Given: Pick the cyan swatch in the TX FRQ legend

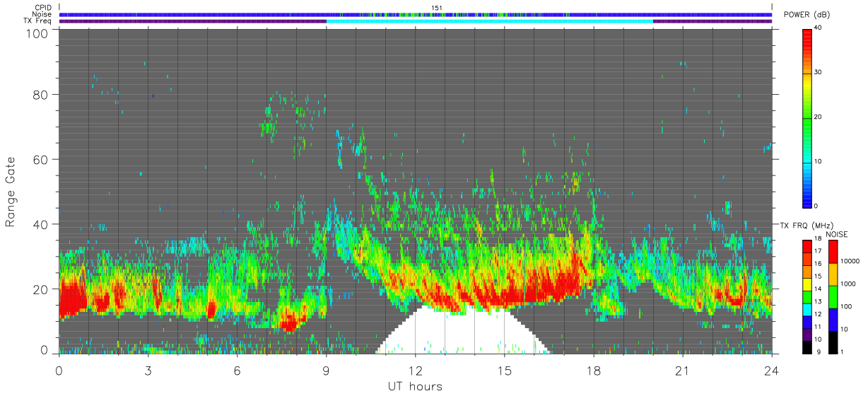Looking at the screenshot, I should coord(807,310).
